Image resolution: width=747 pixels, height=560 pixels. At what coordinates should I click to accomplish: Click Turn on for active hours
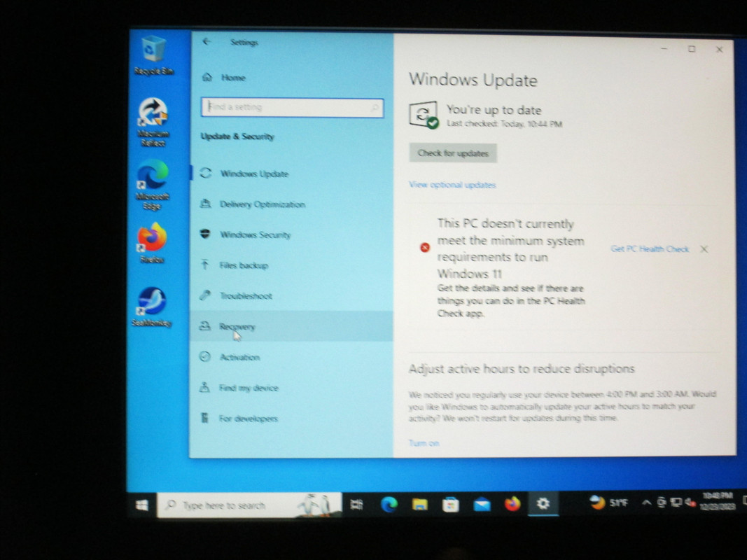click(424, 443)
